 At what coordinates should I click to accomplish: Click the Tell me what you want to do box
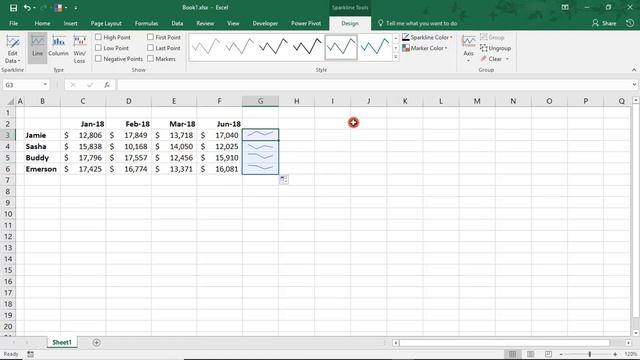tap(417, 23)
